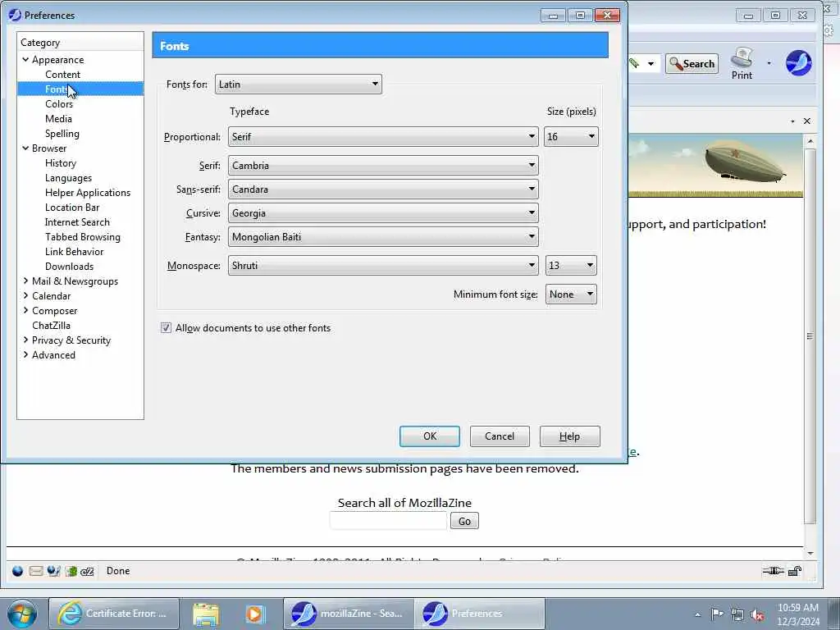The width and height of the screenshot is (840, 630).
Task: Close the tab using the X on the tab bar
Action: (807, 121)
